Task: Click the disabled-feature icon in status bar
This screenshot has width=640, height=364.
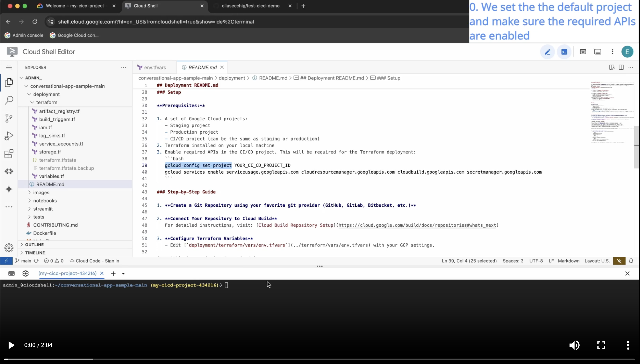Action: point(619,261)
